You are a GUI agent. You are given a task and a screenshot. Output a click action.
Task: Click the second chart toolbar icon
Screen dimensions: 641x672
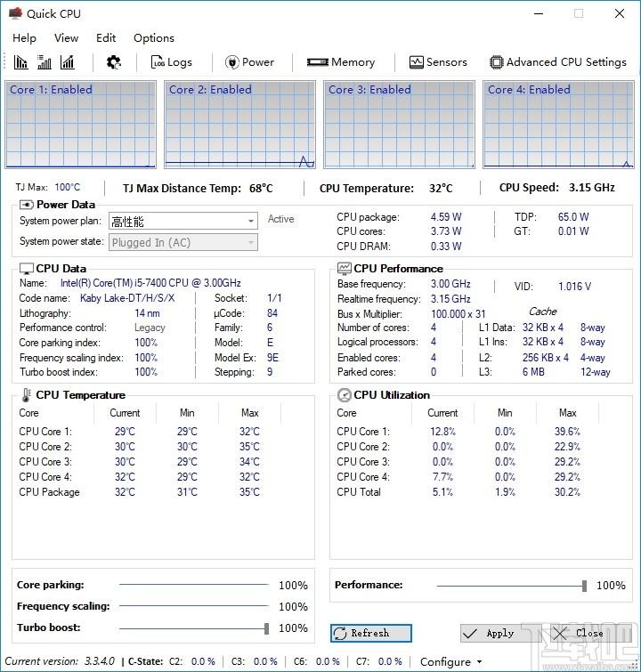[44, 62]
